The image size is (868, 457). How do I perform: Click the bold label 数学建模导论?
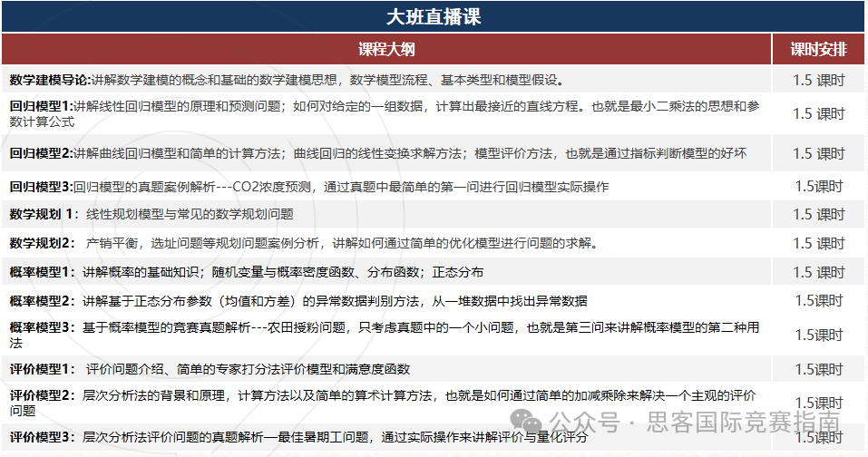[50, 80]
